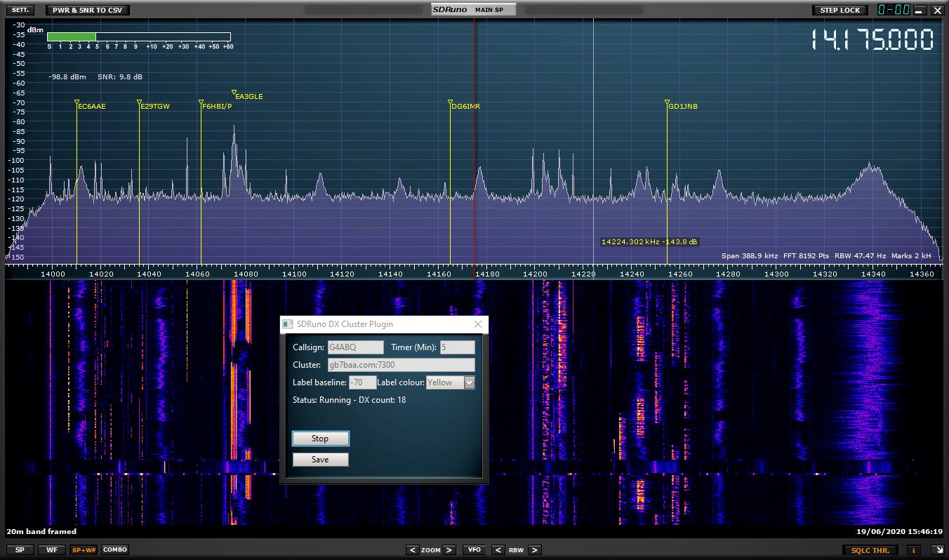The image size is (949, 560).
Task: Click the 14340 frequency scale label
Action: [x=873, y=274]
